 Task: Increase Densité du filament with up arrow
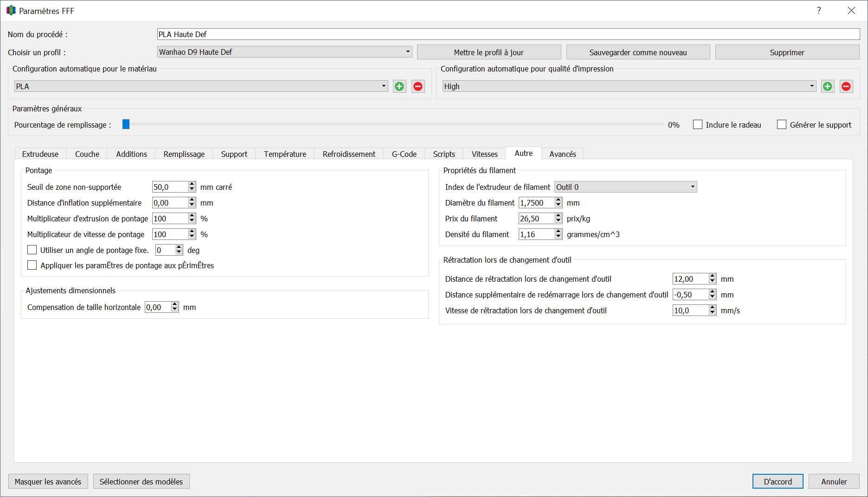[559, 232]
